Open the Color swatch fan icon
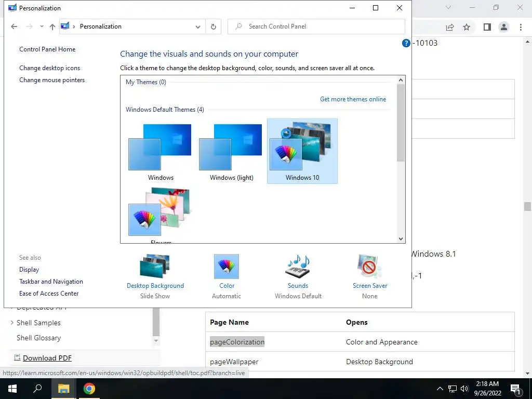 click(227, 267)
